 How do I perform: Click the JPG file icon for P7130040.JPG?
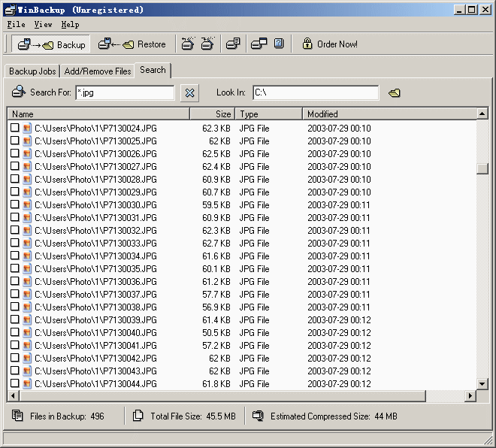pyautogui.click(x=27, y=332)
